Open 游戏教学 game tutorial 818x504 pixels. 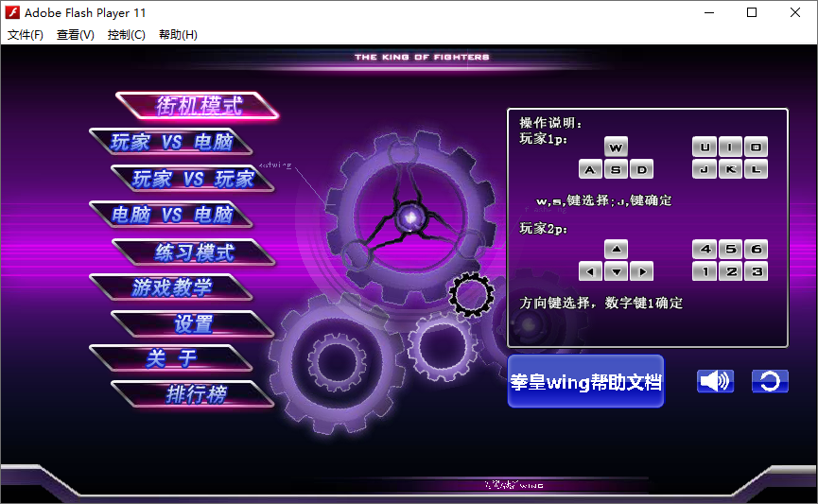(x=171, y=287)
